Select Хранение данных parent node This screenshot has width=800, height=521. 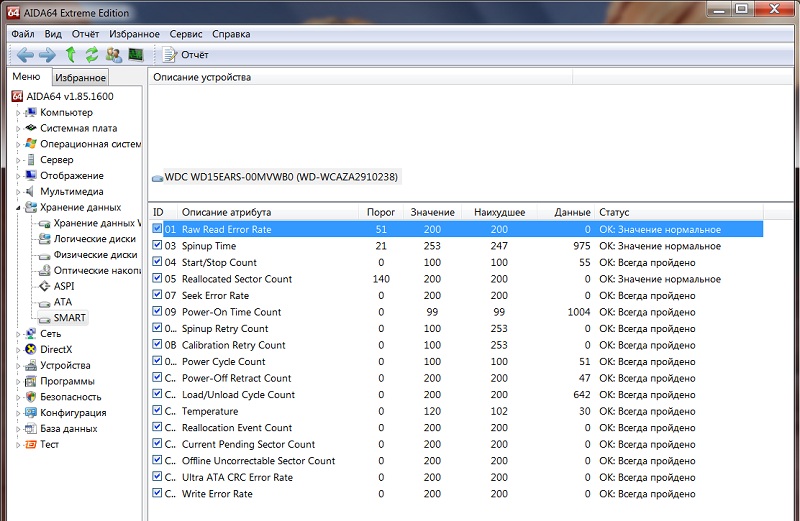(x=81, y=207)
